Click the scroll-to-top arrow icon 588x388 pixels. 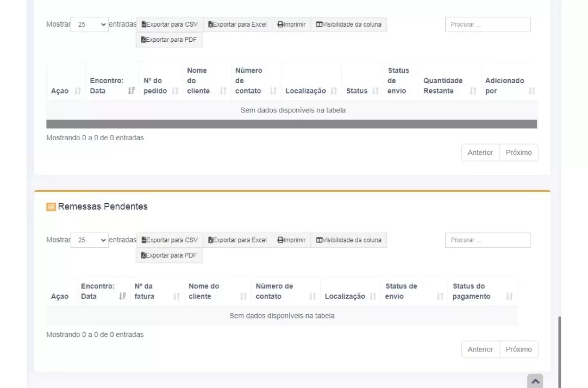pos(535,381)
